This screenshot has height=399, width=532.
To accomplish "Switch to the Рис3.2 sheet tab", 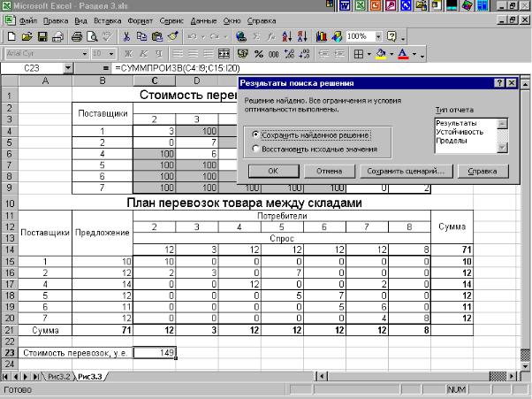I will coord(58,377).
